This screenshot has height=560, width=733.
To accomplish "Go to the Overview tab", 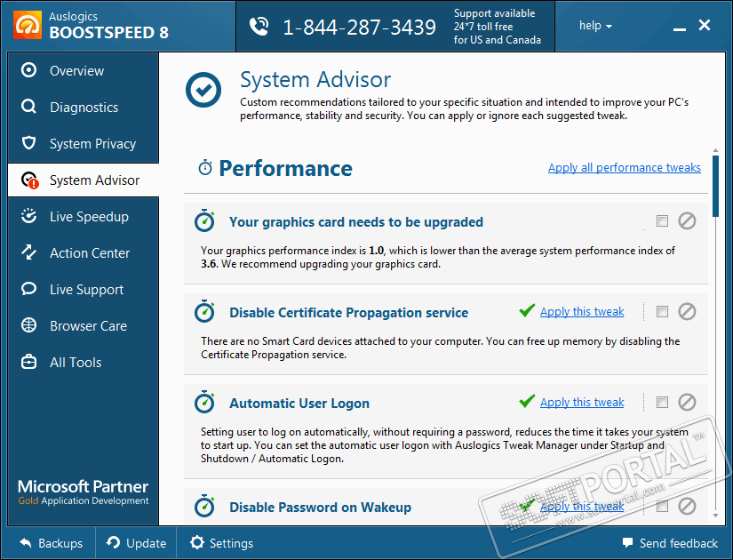I will pyautogui.click(x=84, y=70).
